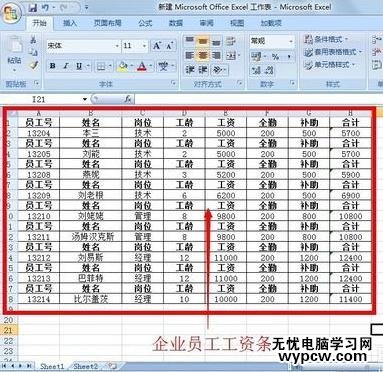The height and width of the screenshot is (372, 383).
Task: Open 套用表格格式 table format gallery
Action: (x=333, y=52)
